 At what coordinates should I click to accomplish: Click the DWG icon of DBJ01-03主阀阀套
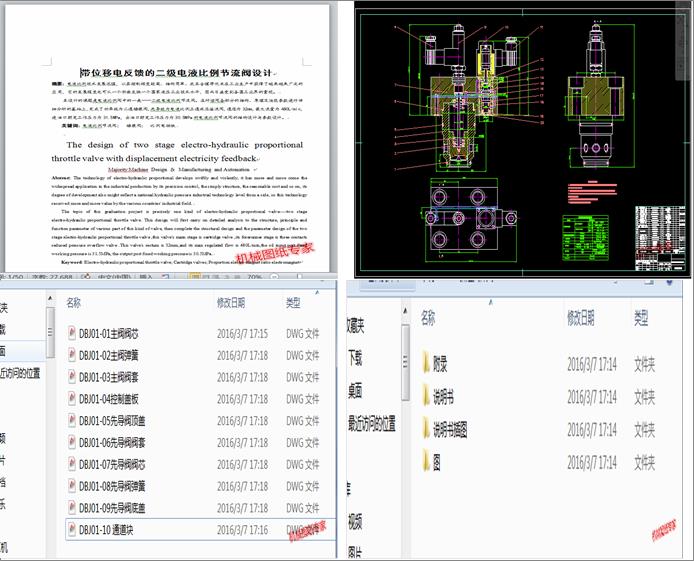click(x=72, y=377)
